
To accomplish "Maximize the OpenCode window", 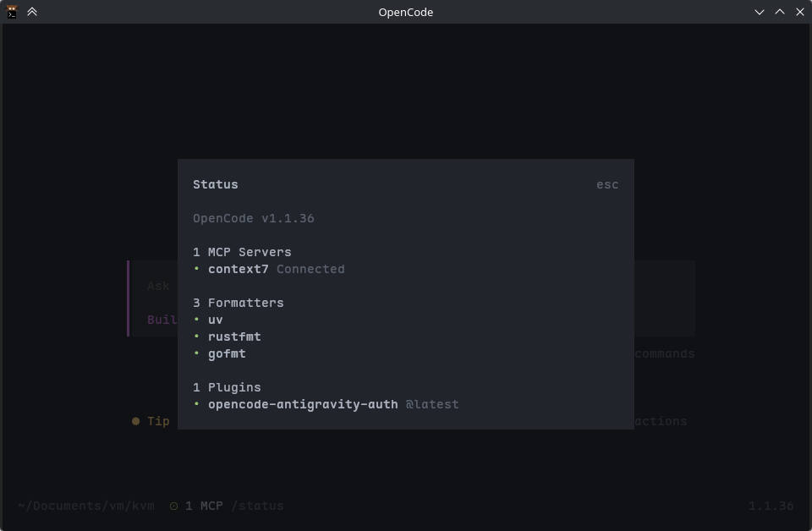I will 779,12.
